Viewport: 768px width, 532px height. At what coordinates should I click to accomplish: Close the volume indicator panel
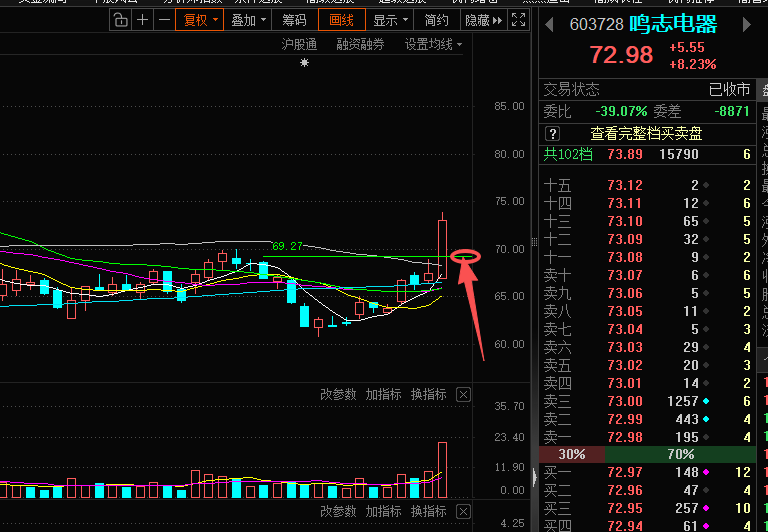click(463, 394)
